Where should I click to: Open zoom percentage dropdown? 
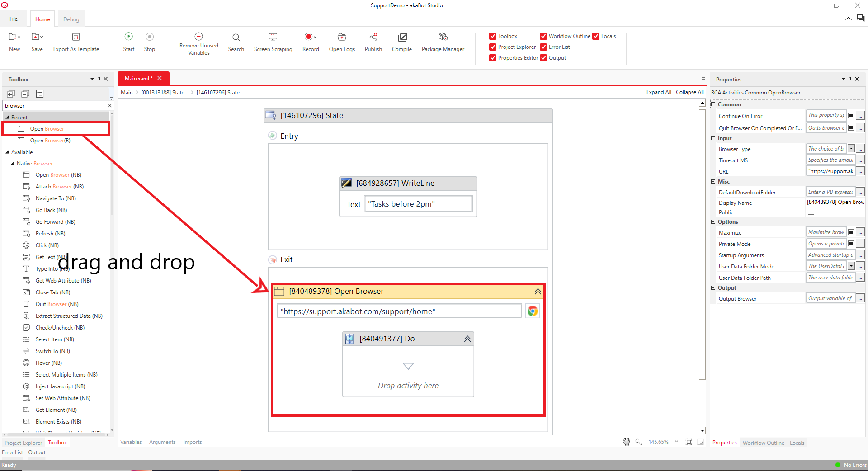(x=676, y=442)
